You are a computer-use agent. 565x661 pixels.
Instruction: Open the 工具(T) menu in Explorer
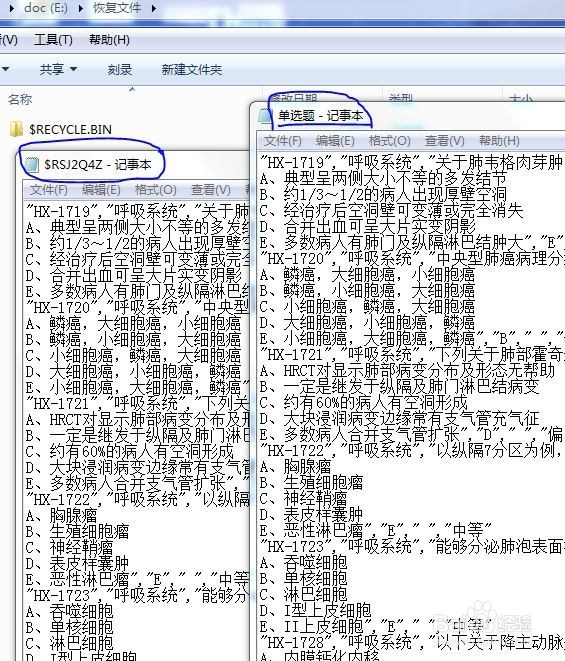point(53,40)
